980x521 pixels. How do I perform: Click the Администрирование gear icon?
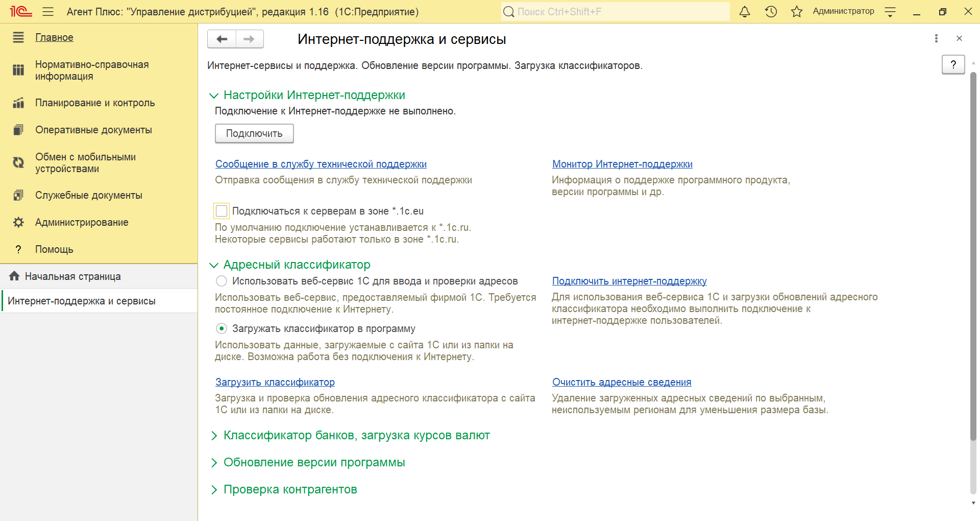[18, 222]
